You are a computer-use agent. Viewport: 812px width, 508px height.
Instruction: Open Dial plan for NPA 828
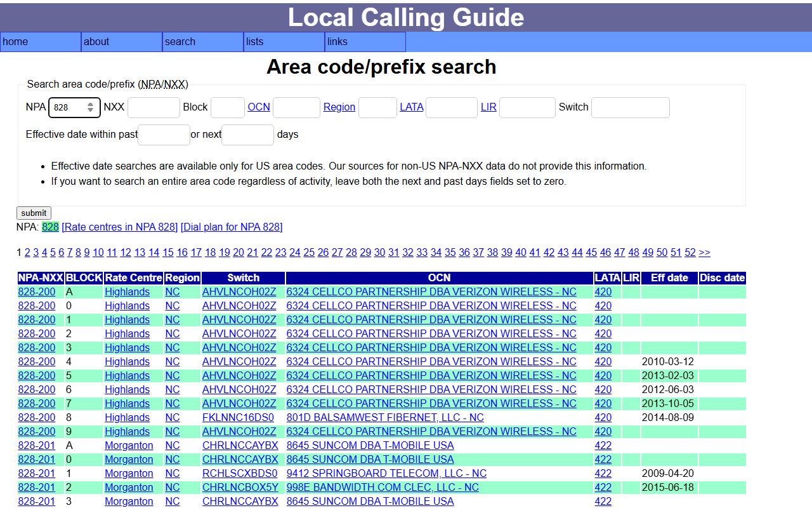tap(232, 227)
